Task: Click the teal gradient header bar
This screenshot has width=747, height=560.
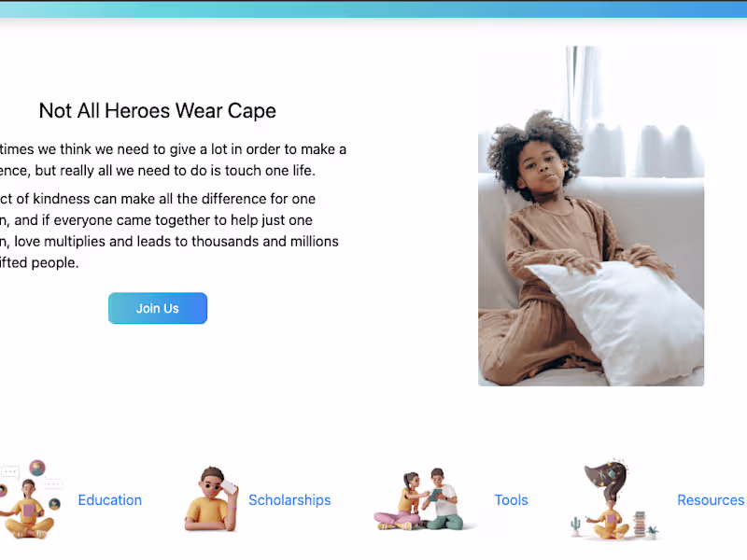Action: (373, 9)
